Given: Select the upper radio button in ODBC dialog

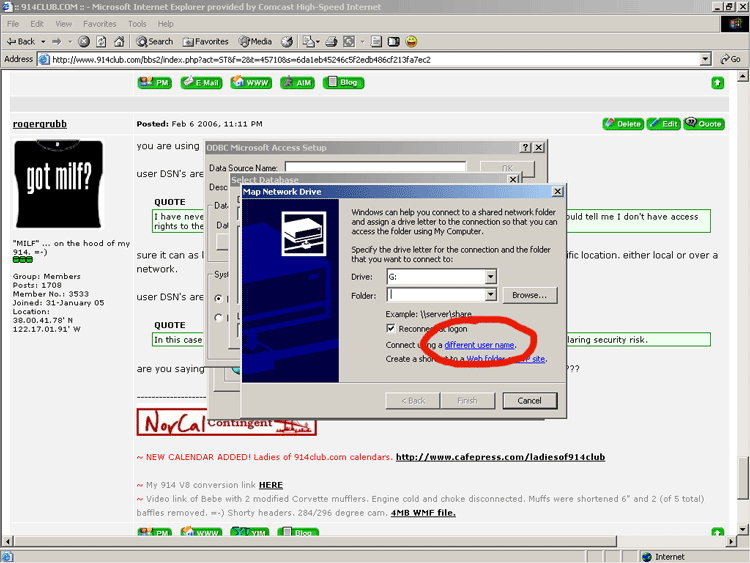Looking at the screenshot, I should coord(219,298).
